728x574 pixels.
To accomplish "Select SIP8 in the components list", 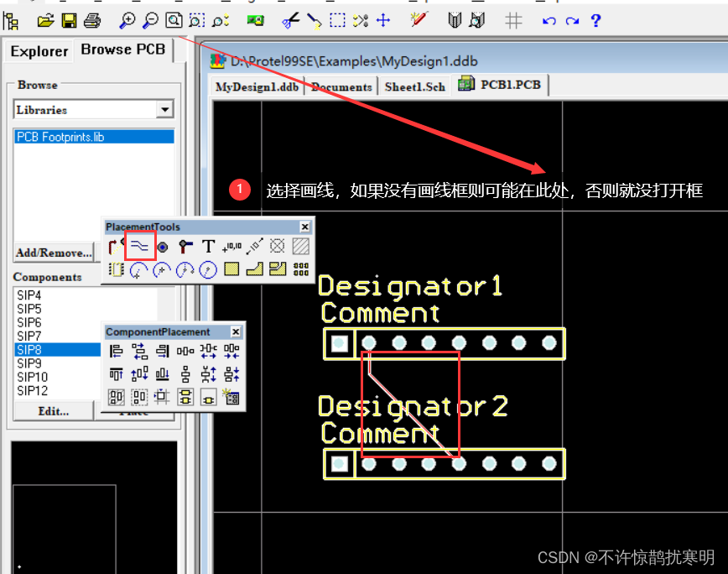I will 58,350.
